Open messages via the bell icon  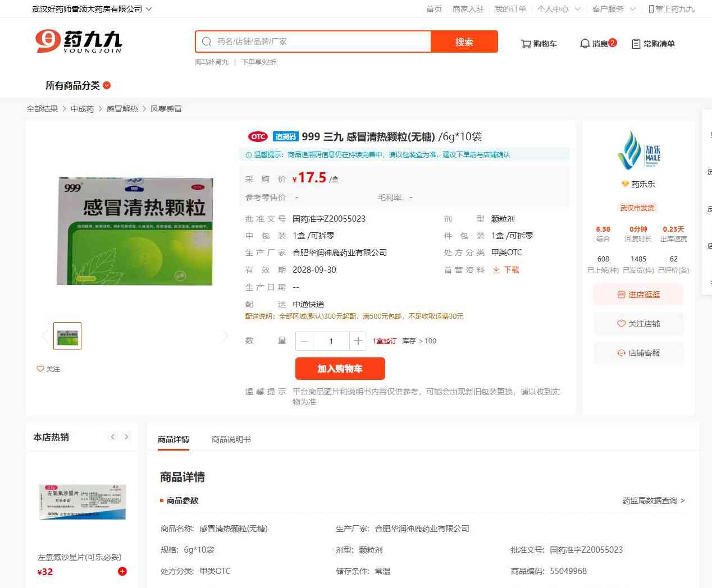[585, 44]
